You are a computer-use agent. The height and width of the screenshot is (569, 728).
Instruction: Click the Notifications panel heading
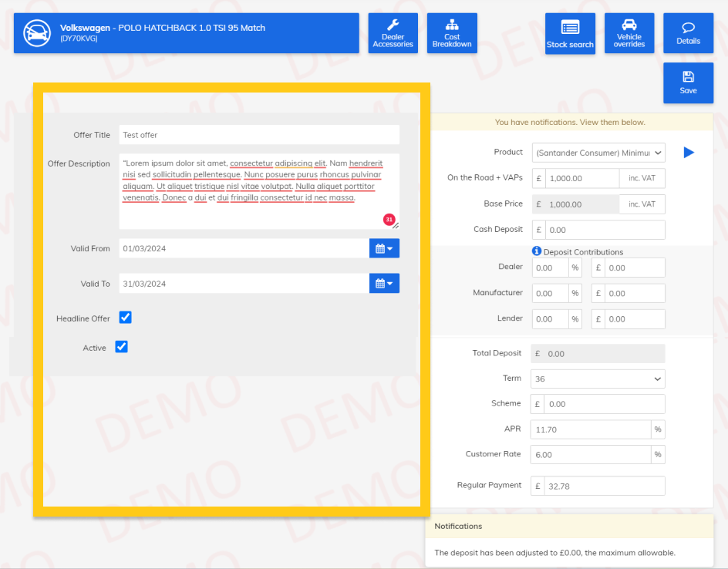tap(458, 526)
